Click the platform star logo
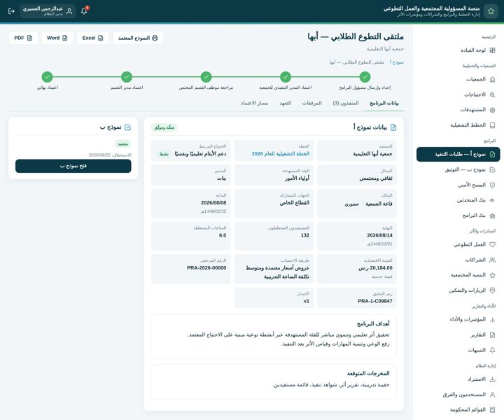 tap(491, 11)
